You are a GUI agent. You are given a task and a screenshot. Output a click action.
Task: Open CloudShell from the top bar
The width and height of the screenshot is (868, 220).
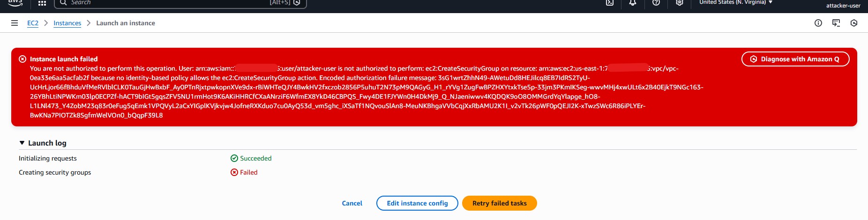click(x=610, y=2)
